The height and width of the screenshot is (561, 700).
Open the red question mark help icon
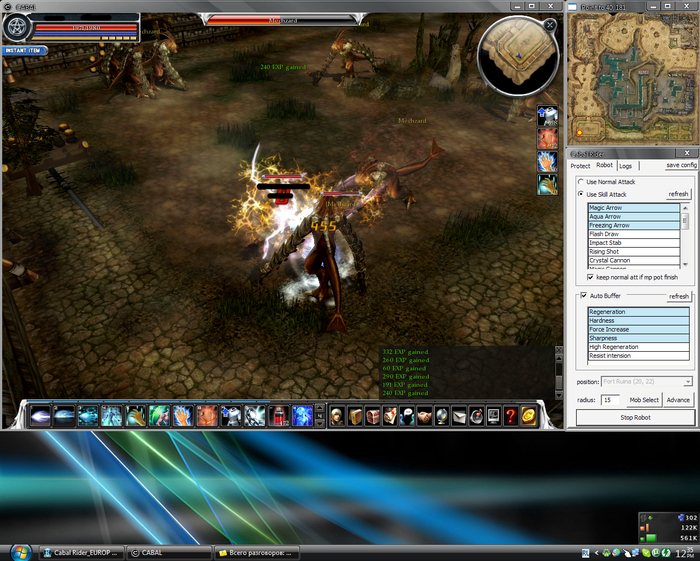[x=511, y=416]
